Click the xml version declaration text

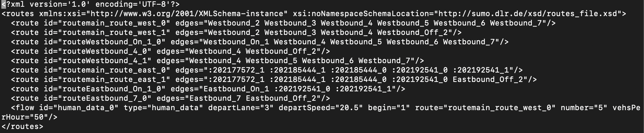pyautogui.click(x=91, y=4)
